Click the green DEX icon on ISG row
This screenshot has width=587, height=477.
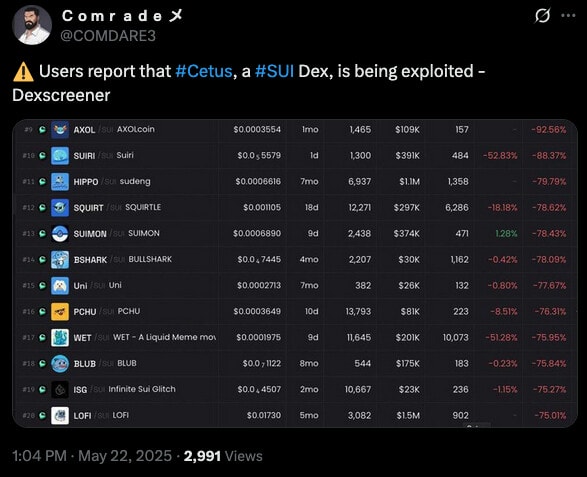tap(43, 390)
